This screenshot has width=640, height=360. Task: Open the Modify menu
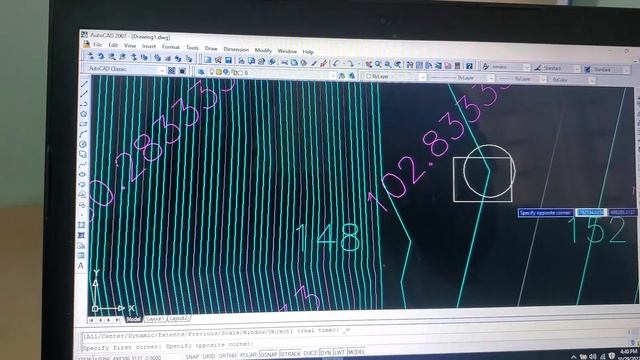click(263, 50)
